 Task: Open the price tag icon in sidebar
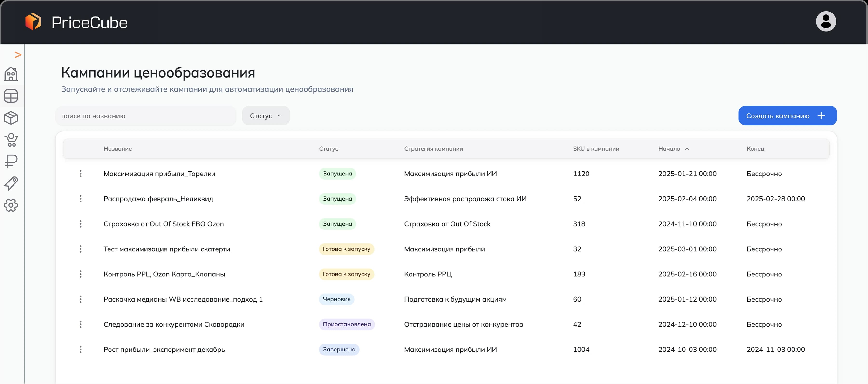pyautogui.click(x=11, y=183)
